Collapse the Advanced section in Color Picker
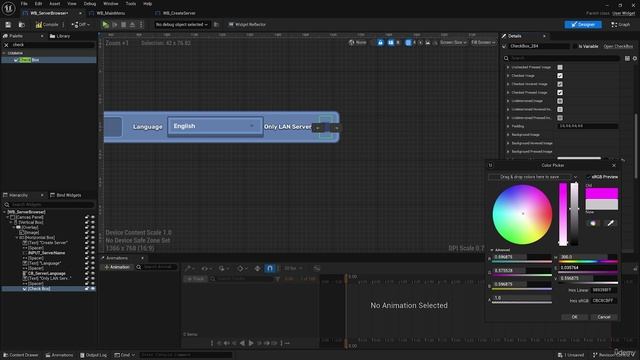640x360 pixels. click(492, 250)
